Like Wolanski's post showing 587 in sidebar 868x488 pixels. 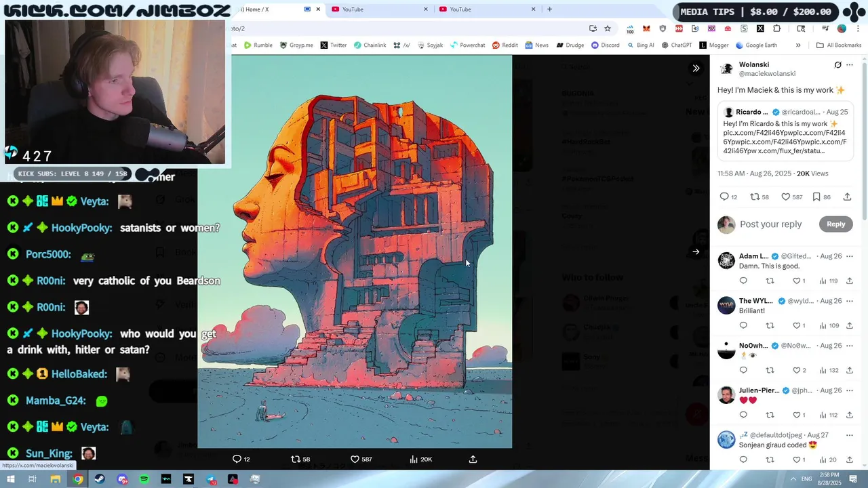tap(791, 197)
